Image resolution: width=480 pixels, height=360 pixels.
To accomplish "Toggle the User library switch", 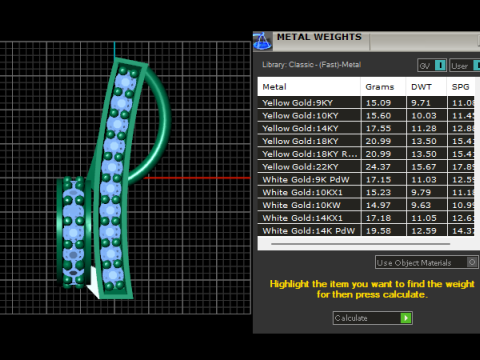I will [x=465, y=65].
